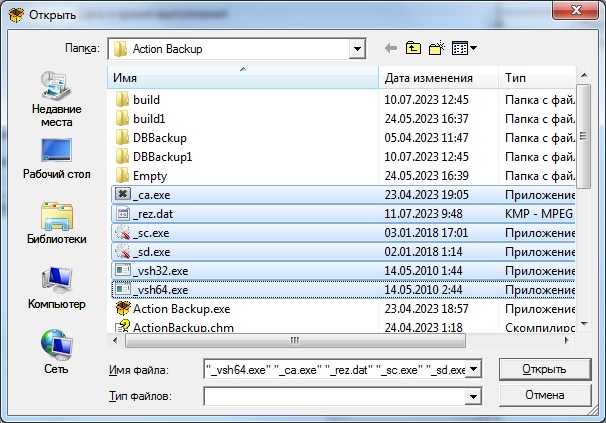
Task: Click the horizontal scrollbar thumb
Action: pos(295,341)
